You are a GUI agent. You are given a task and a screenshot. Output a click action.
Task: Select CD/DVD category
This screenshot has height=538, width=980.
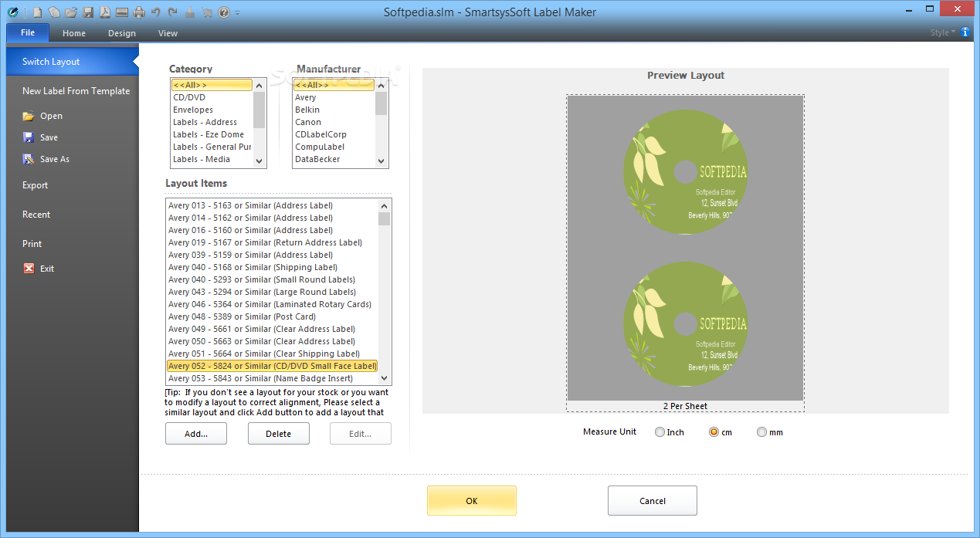click(189, 97)
